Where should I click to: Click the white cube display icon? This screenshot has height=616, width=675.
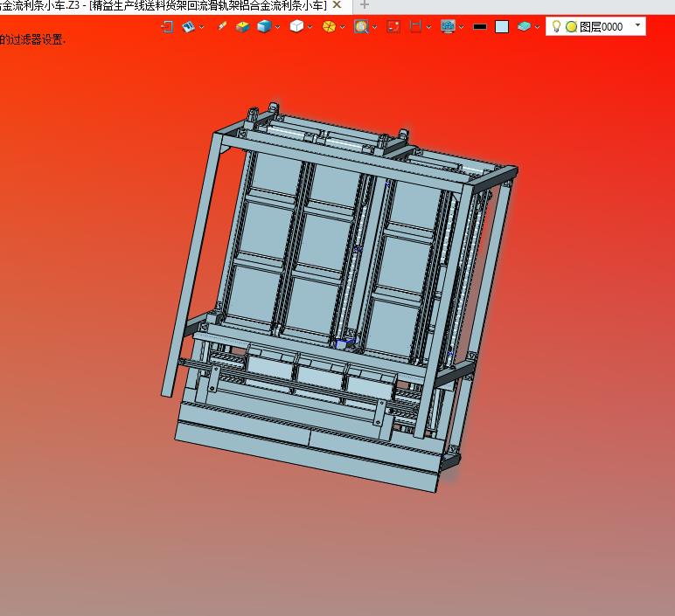296,27
